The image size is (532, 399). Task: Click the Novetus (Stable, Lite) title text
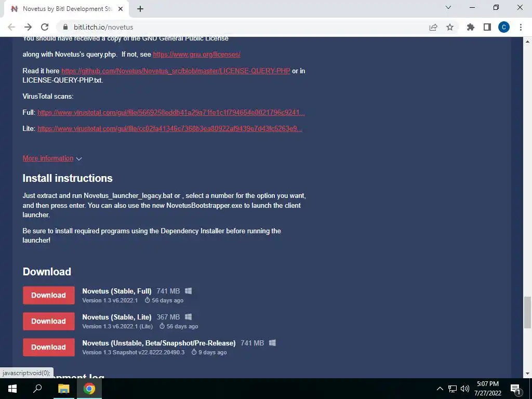117,317
